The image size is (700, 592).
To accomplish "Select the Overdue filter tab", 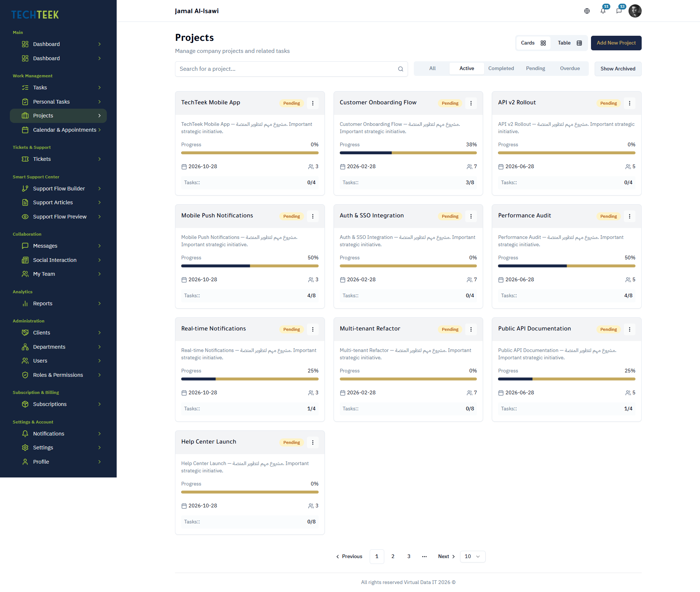I will pos(570,69).
